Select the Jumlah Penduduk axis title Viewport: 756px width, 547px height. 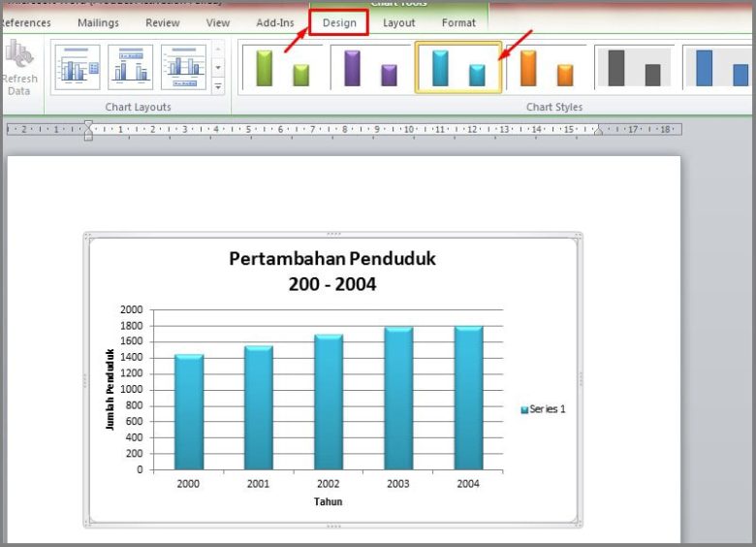point(110,389)
